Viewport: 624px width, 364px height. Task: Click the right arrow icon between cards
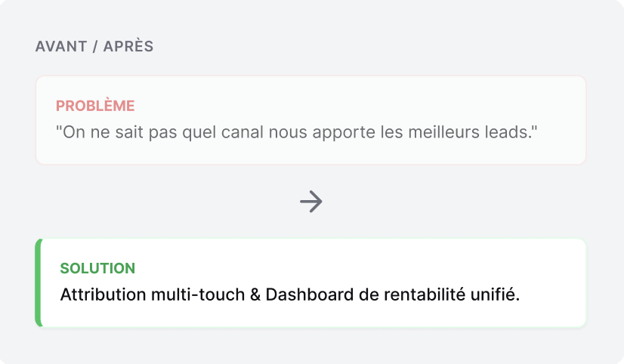311,201
